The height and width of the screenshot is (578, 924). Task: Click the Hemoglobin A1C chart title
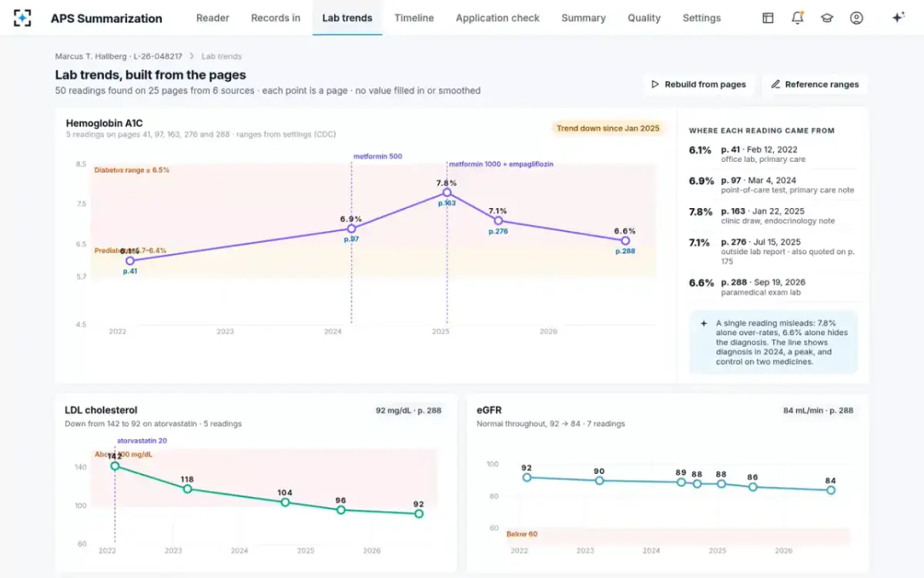(x=104, y=123)
